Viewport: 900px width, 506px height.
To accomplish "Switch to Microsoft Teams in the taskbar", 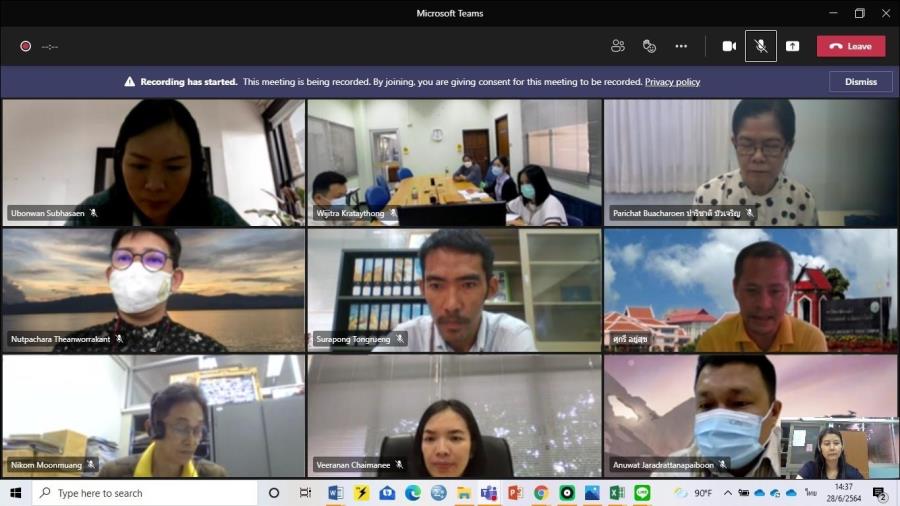I will coord(489,493).
